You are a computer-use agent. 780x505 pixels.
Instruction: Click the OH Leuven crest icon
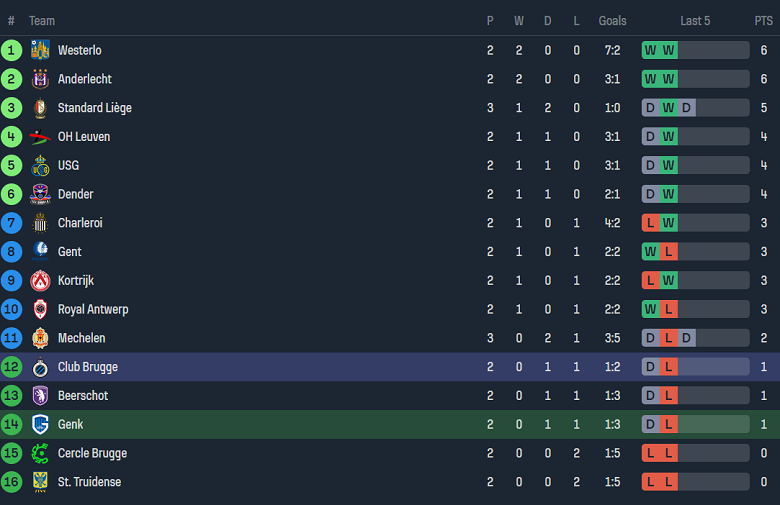[40, 137]
